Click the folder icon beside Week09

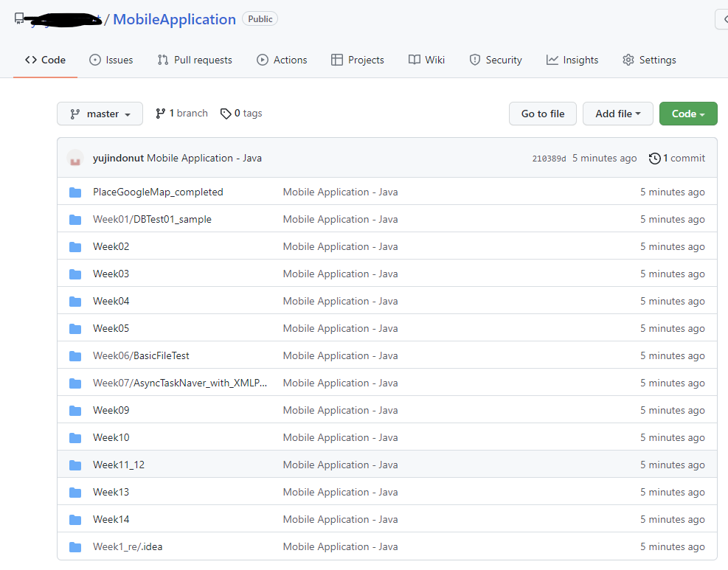(75, 411)
